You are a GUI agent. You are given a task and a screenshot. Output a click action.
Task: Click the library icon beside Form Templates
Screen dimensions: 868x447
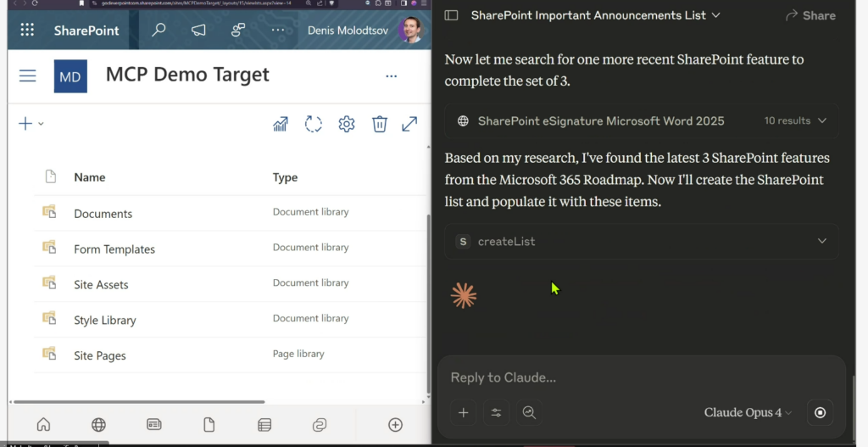click(x=49, y=247)
